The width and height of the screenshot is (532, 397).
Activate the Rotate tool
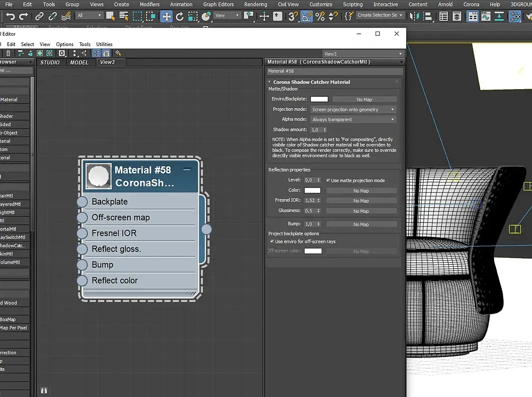(179, 16)
